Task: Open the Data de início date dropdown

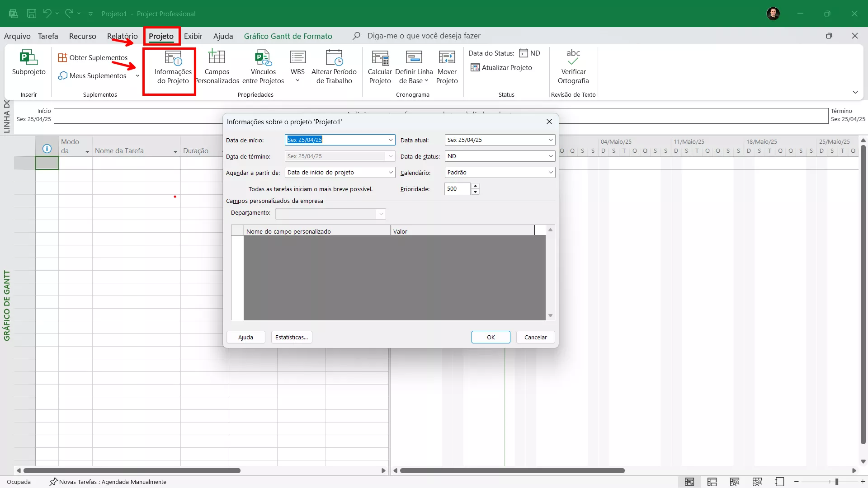Action: click(391, 140)
